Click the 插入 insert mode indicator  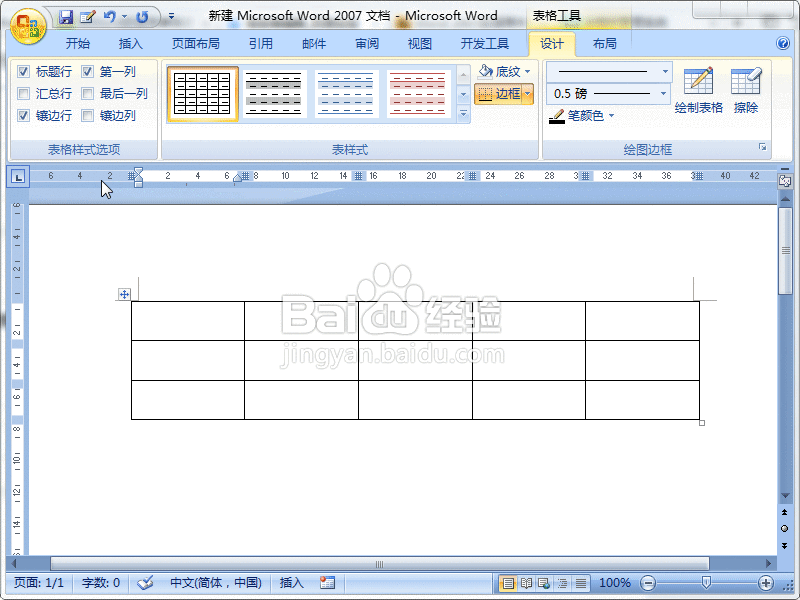(x=292, y=583)
